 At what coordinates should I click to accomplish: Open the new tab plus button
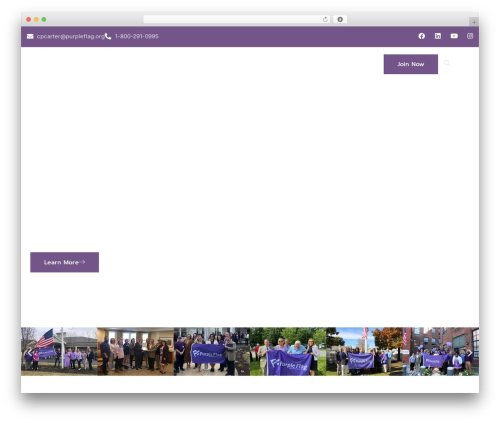474,22
